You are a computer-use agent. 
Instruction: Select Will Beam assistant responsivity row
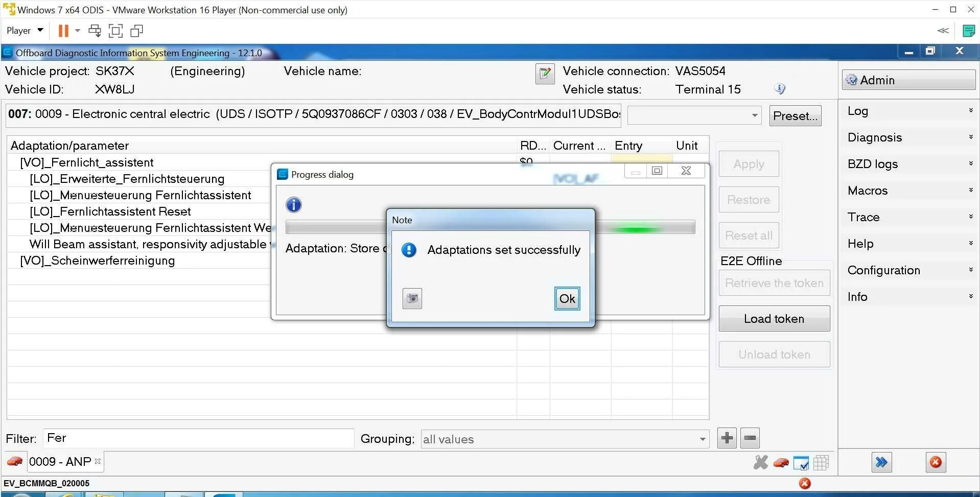tap(150, 244)
